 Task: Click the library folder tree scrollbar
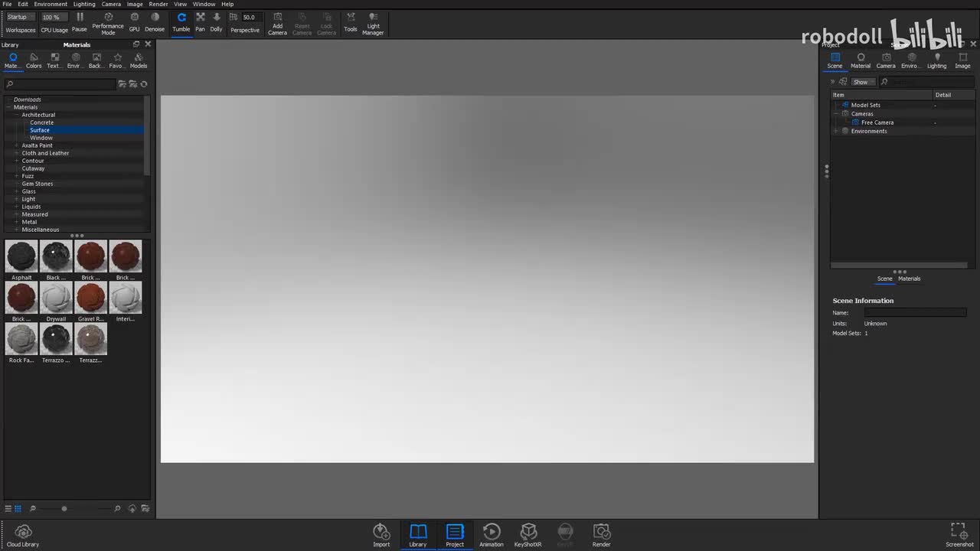tap(147, 135)
